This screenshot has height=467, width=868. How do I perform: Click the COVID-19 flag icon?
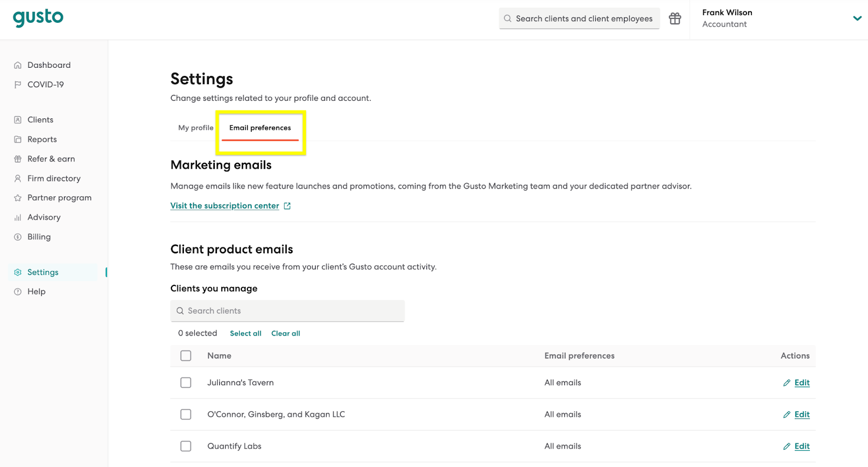(18, 85)
